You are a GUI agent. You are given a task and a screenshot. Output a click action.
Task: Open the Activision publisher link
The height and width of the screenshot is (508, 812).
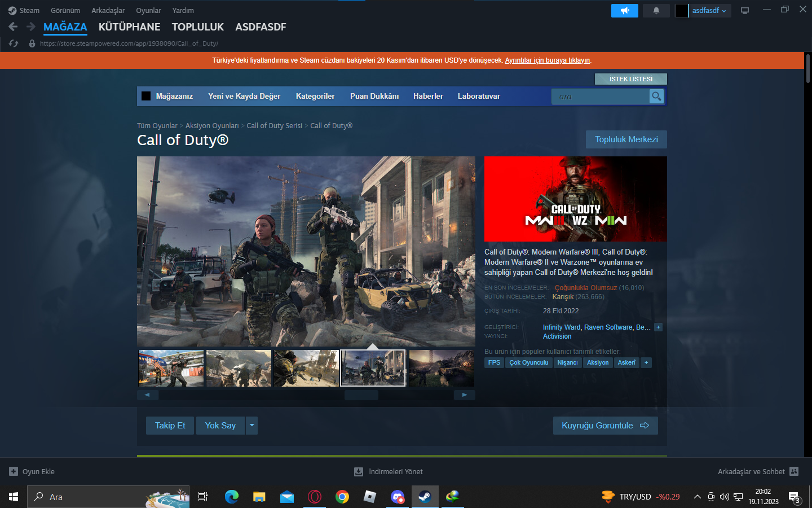click(557, 336)
